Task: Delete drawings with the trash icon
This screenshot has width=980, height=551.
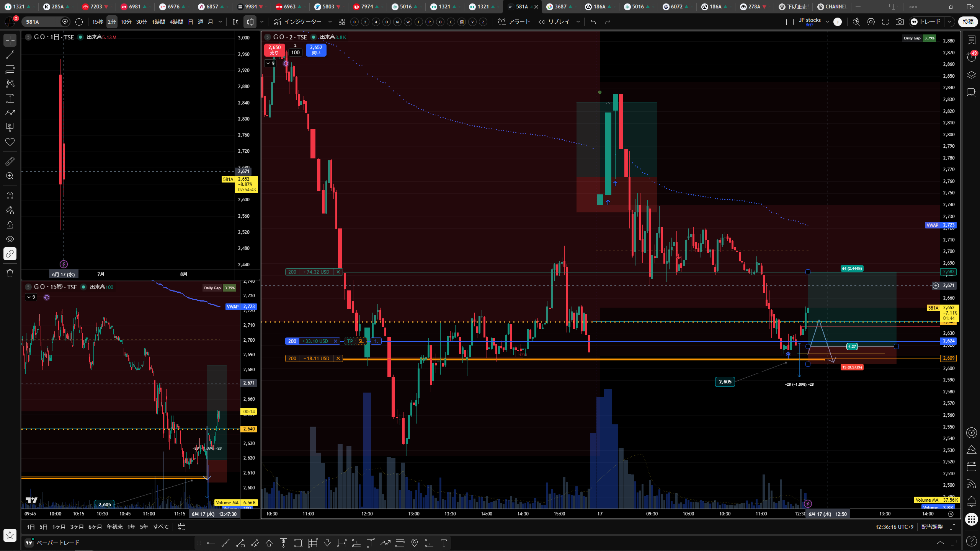Action: click(x=10, y=273)
